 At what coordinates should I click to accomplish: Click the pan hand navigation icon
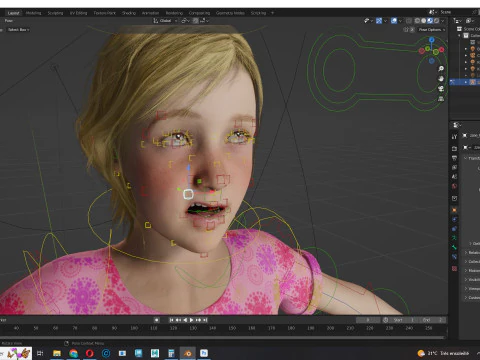point(441,79)
